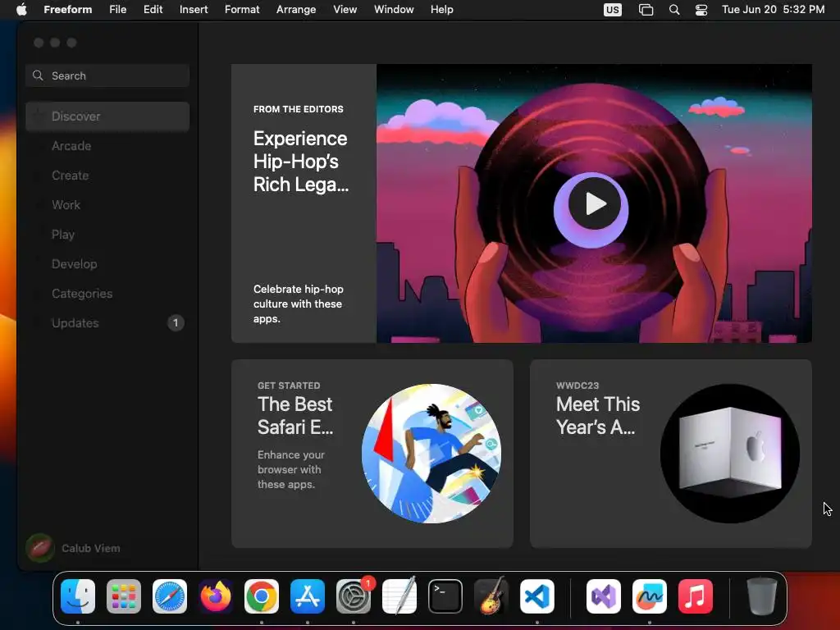Click the 'FROM THE EDITORS' label
The image size is (840, 630).
coord(299,109)
